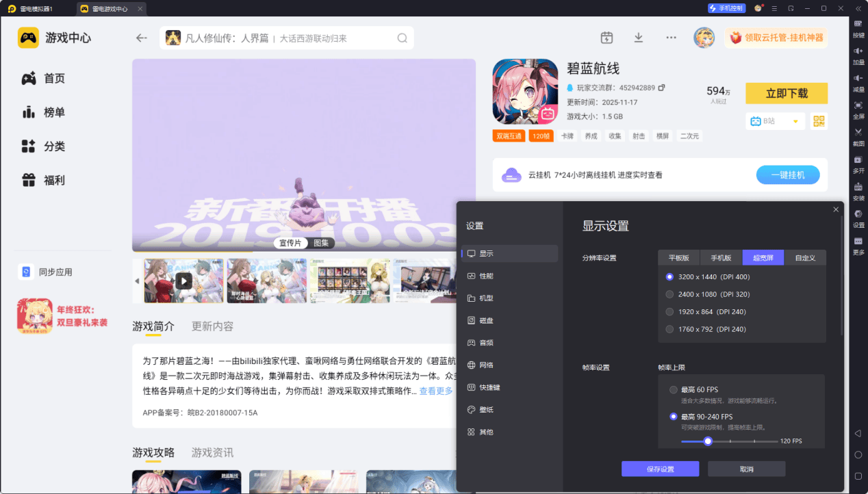
Task: Go to 分类 in game center sidebar
Action: click(x=43, y=146)
